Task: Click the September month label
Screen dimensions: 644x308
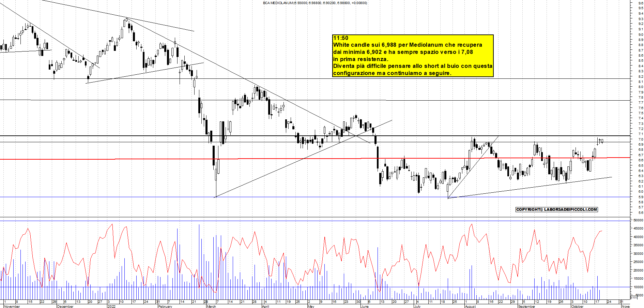Action: coord(526,306)
